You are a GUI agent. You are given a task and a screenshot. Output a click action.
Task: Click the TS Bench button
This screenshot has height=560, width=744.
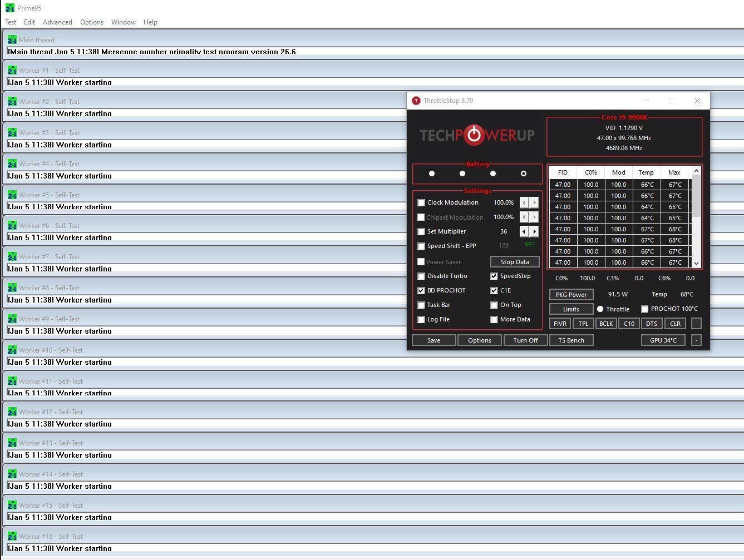571,340
